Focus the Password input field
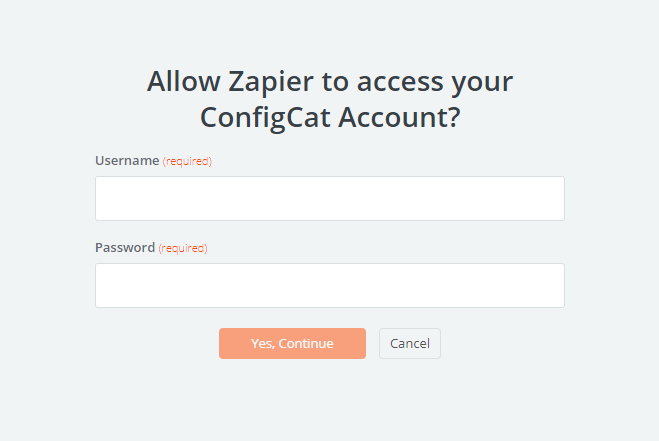Viewport: 659px width, 441px height. [x=330, y=285]
